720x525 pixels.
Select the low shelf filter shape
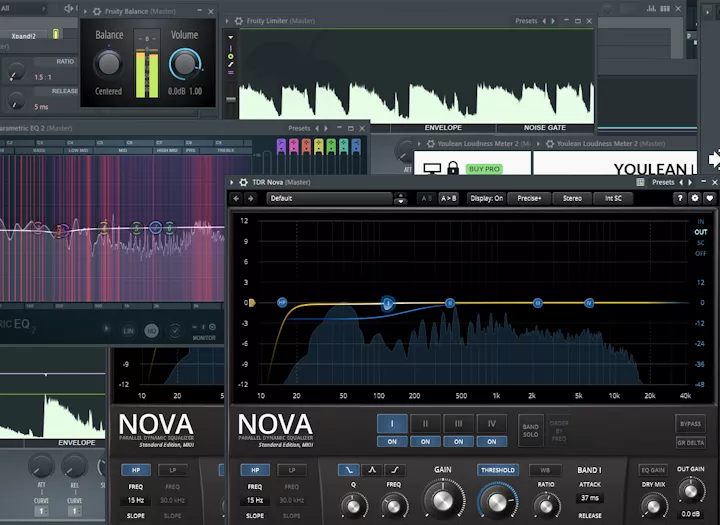pos(349,470)
